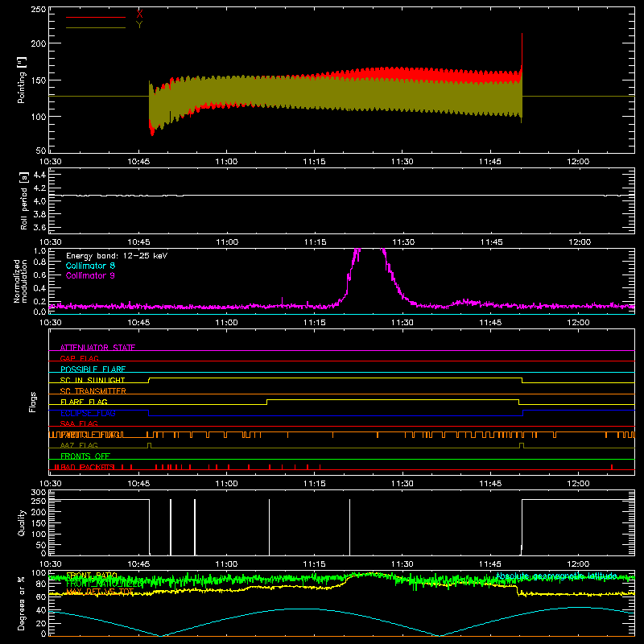Click the ATTENUATOR_STATE flag label
This screenshot has width=644, height=644.
[x=97, y=348]
